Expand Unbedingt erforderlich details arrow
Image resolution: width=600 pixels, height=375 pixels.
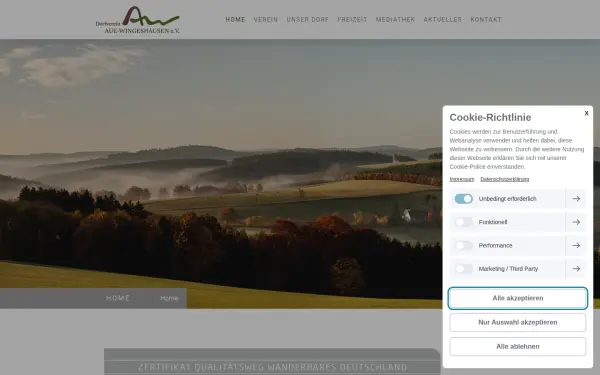pyautogui.click(x=576, y=199)
